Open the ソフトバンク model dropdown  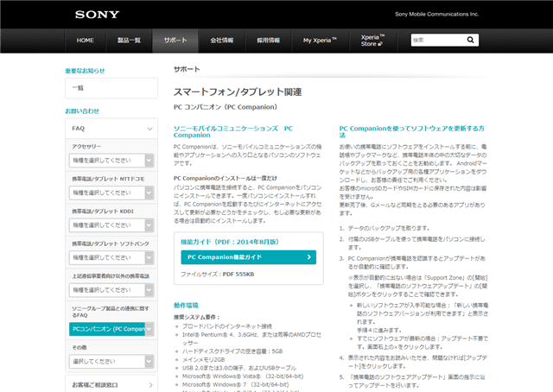pyautogui.click(x=111, y=257)
